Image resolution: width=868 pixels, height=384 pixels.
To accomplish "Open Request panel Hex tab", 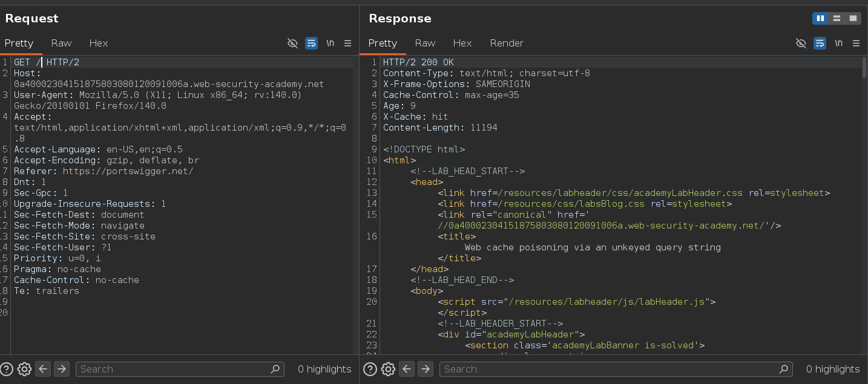I will click(x=99, y=43).
